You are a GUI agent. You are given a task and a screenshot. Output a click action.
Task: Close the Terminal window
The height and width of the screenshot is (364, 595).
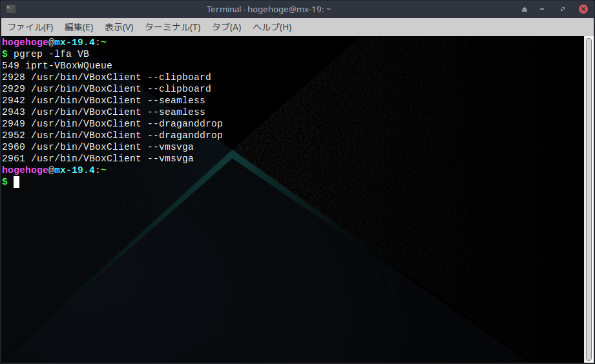click(x=583, y=9)
